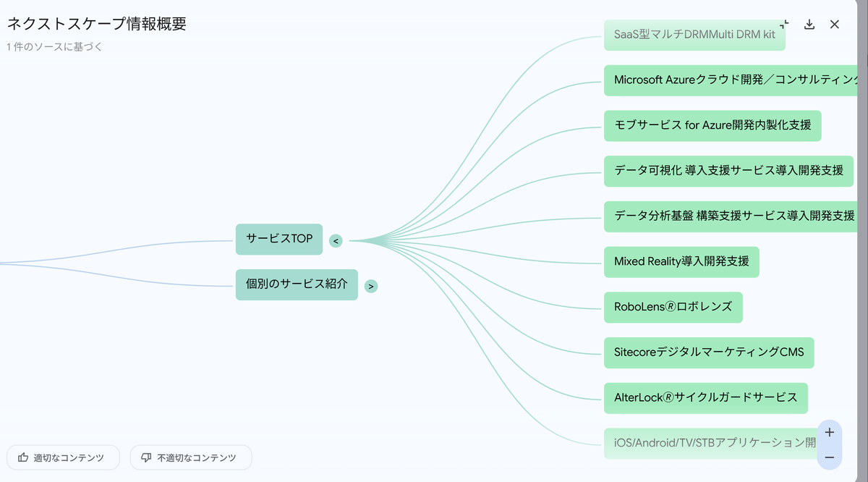Close the mind map panel
This screenshot has width=868, height=482.
tap(835, 25)
